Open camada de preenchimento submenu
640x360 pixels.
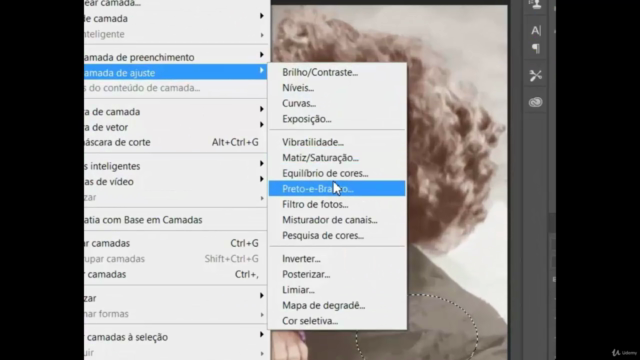[176, 57]
